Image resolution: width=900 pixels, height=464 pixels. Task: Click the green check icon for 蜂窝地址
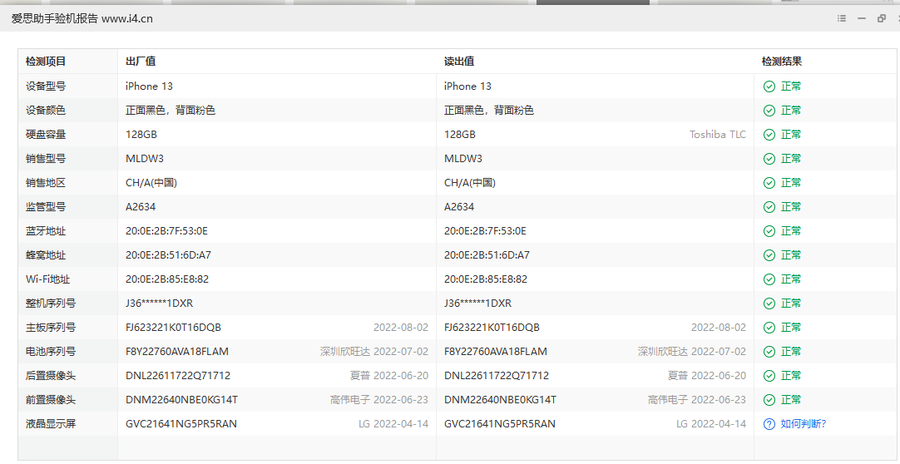(769, 255)
